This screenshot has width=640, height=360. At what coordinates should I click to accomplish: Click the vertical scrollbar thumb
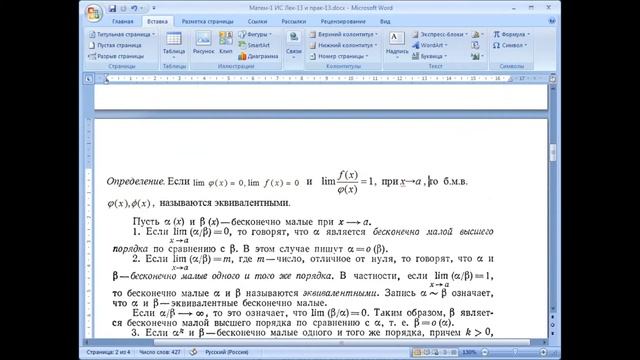[553, 152]
